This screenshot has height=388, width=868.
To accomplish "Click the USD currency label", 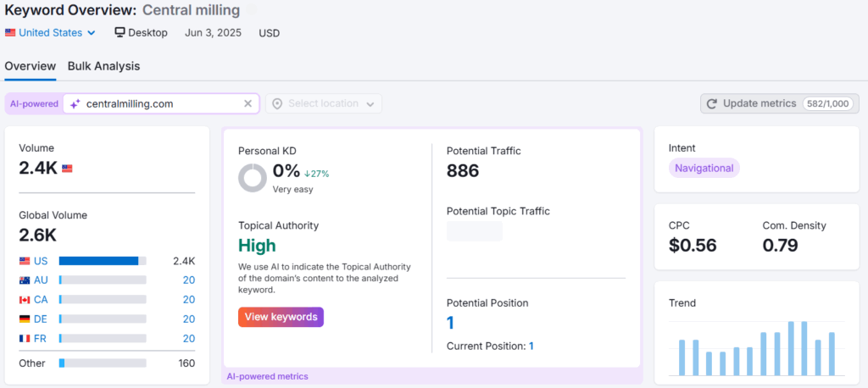I will 269,33.
